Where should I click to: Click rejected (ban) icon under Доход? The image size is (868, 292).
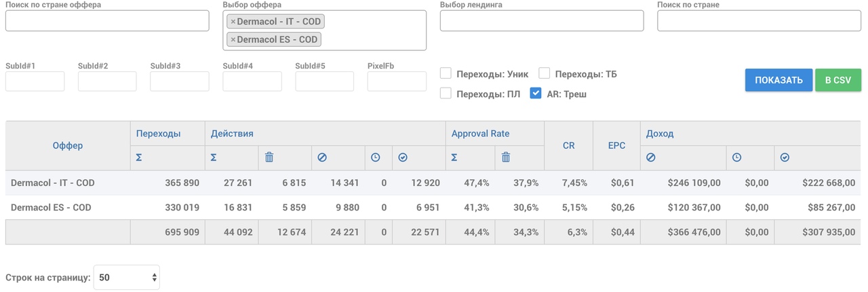650,158
